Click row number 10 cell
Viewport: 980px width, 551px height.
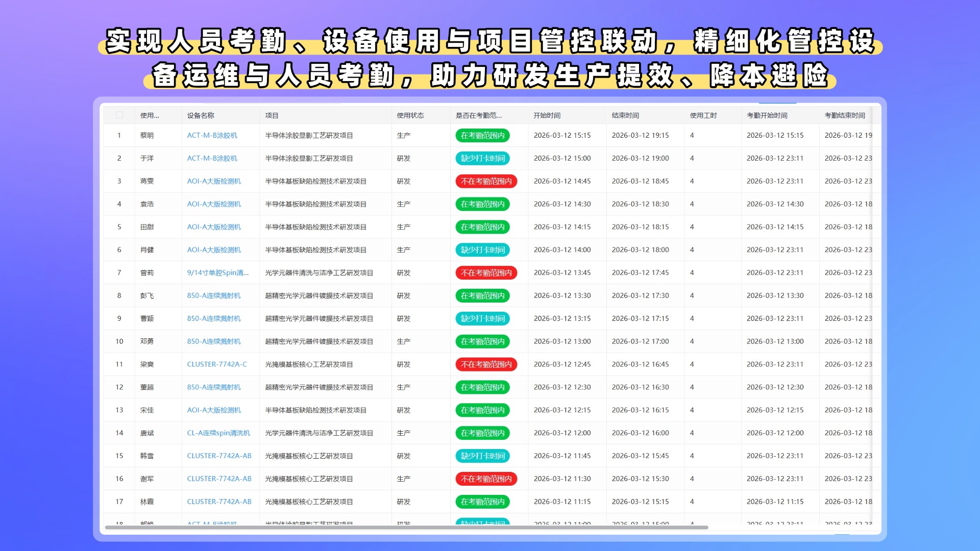coord(119,341)
